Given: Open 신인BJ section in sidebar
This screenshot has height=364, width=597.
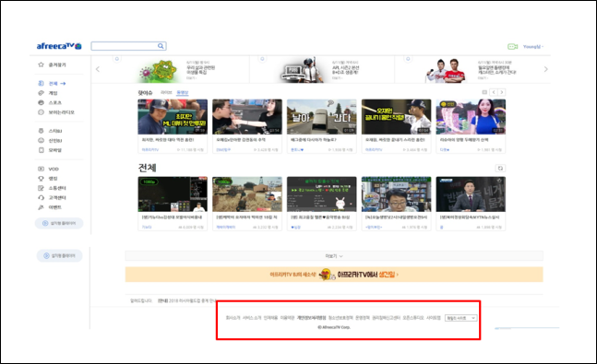Looking at the screenshot, I should click(50, 140).
